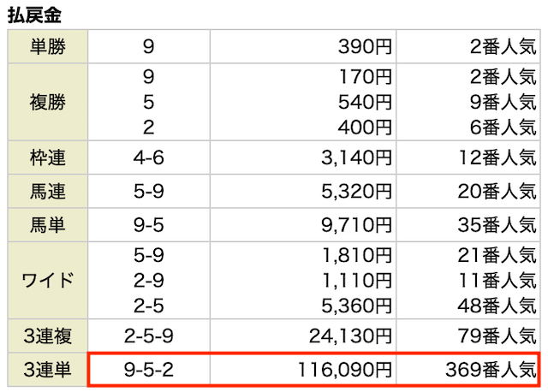Image resolution: width=548 pixels, height=392 pixels.
Task: Select the 24,130円 3連複 payout
Action: pyautogui.click(x=350, y=336)
